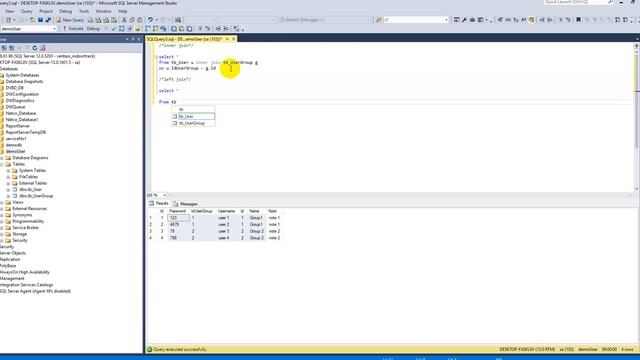Click the highlighted toolbar icon before indent buttons
The image size is (640, 360).
[x=531, y=20]
